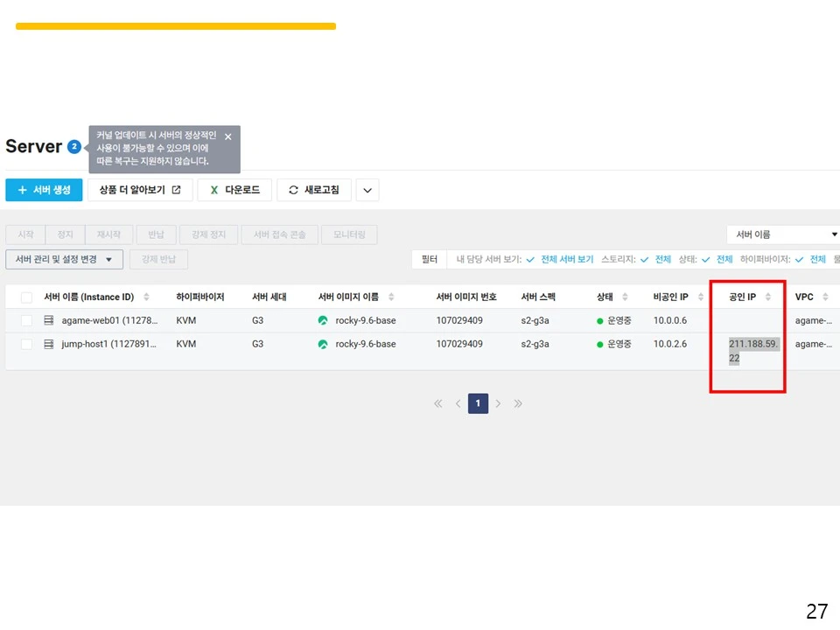Sort by 서버 이름 (Instance ID) column
The image size is (840, 630).
coord(146,297)
